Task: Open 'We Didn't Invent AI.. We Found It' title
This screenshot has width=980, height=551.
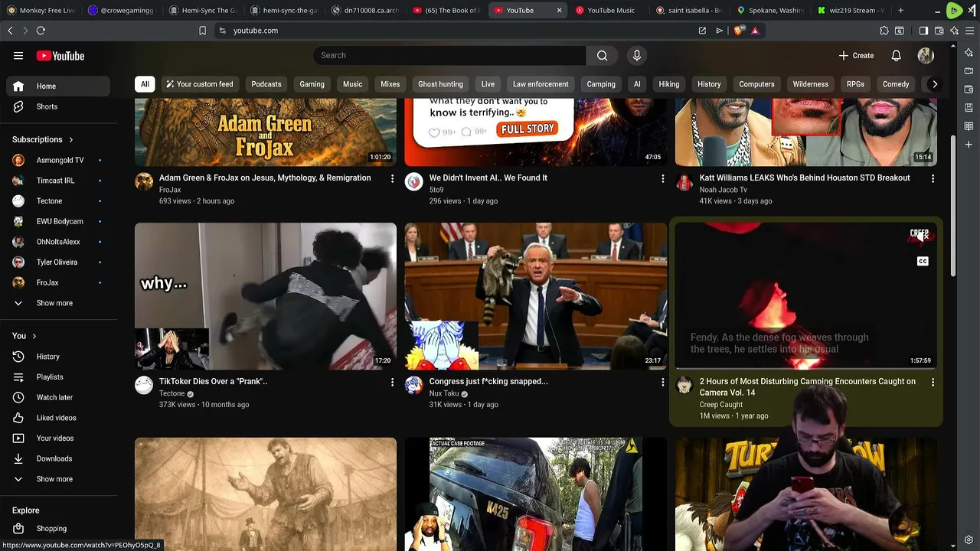Action: click(x=488, y=178)
